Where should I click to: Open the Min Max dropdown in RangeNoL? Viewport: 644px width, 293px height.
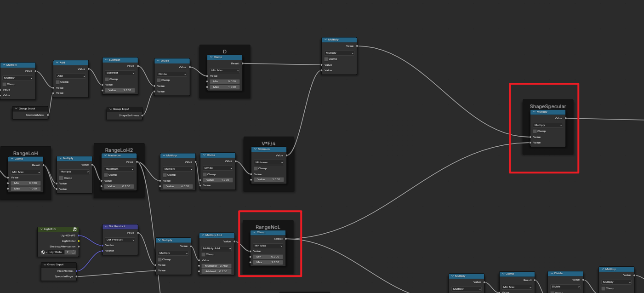pos(268,246)
